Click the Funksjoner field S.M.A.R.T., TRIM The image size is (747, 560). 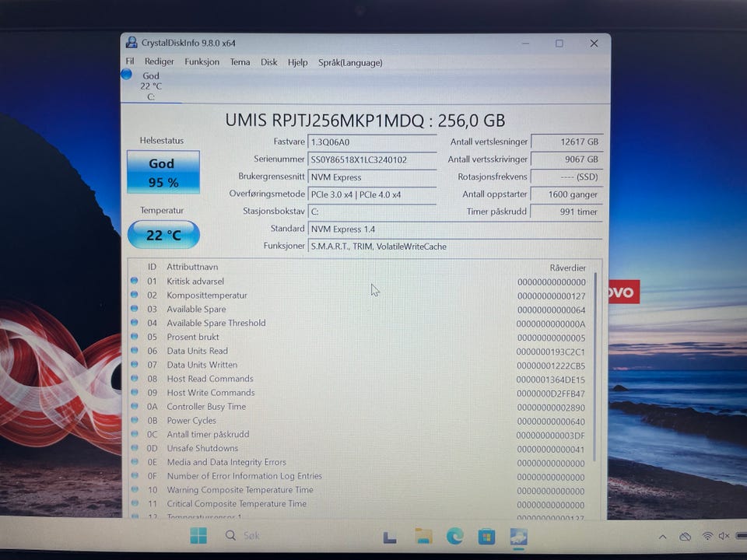(x=455, y=247)
